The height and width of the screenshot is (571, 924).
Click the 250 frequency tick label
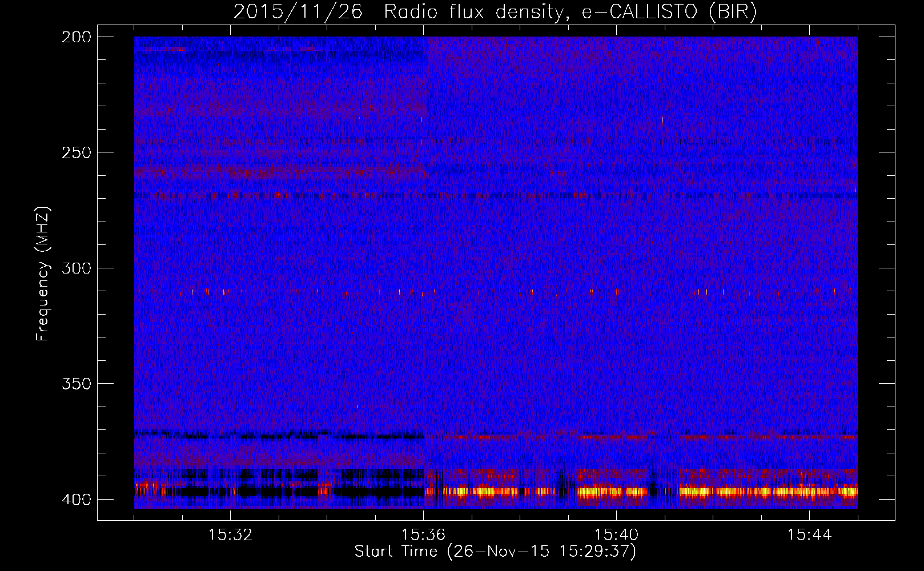point(77,152)
